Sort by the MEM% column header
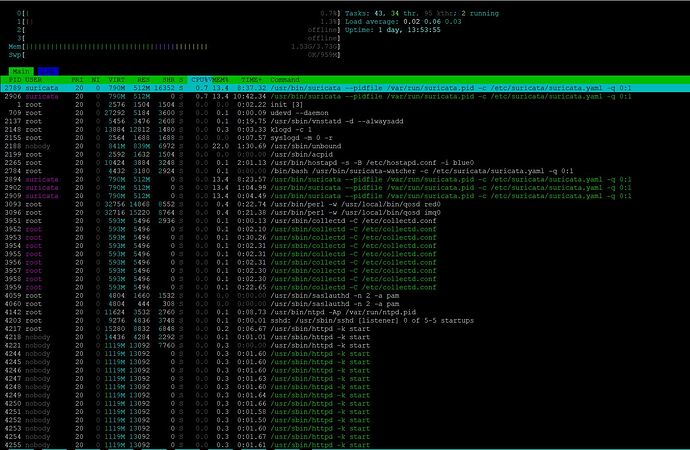This screenshot has width=690, height=450. pos(220,80)
